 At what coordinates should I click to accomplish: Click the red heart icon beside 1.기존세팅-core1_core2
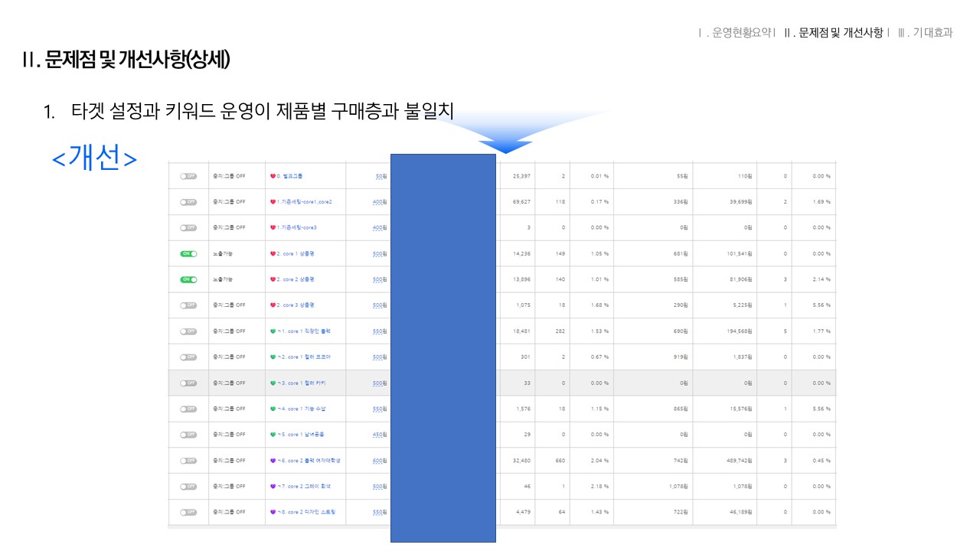(x=273, y=202)
